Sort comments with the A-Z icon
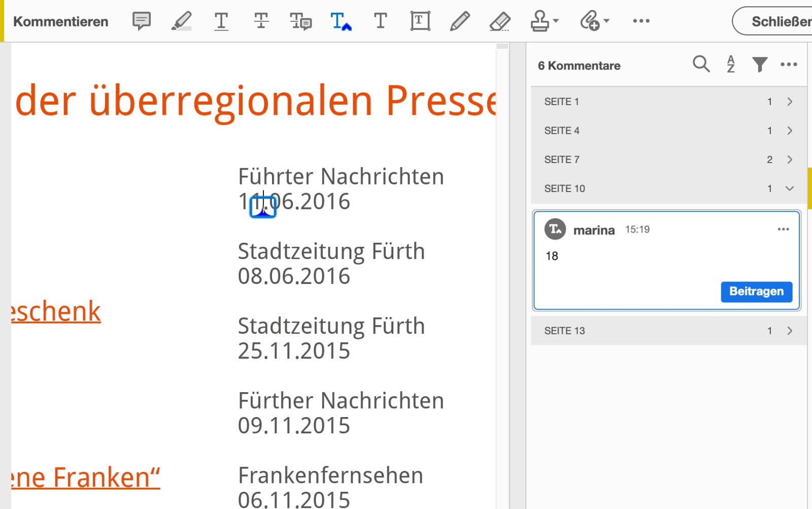Image resolution: width=812 pixels, height=509 pixels. click(730, 65)
